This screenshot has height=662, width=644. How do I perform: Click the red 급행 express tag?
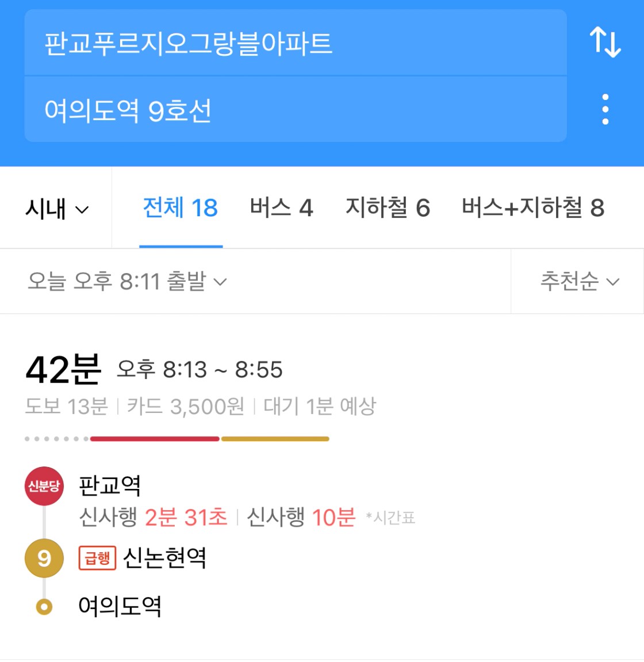98,558
